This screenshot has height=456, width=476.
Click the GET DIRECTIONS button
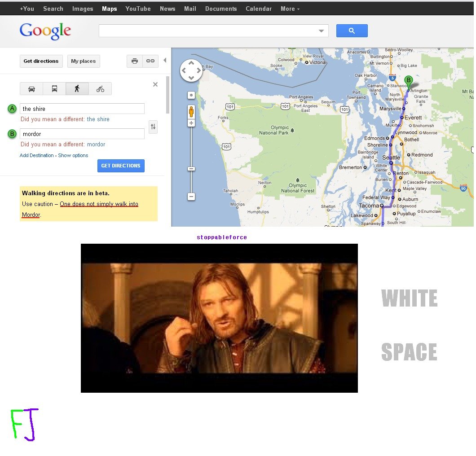(x=121, y=166)
